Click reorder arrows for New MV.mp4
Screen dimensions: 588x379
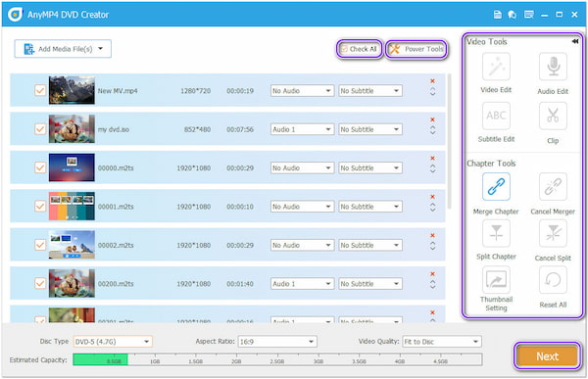pyautogui.click(x=432, y=92)
